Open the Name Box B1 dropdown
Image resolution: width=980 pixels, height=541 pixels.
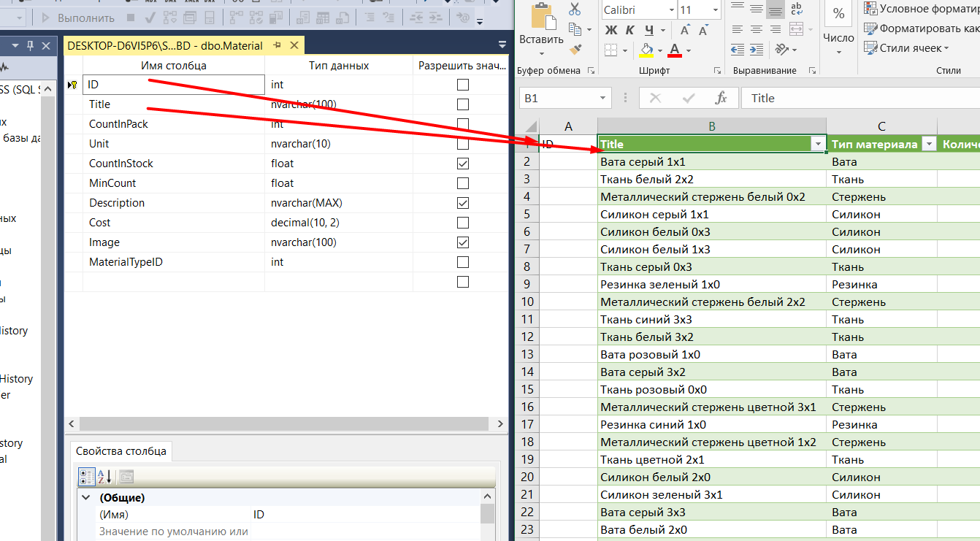point(603,98)
